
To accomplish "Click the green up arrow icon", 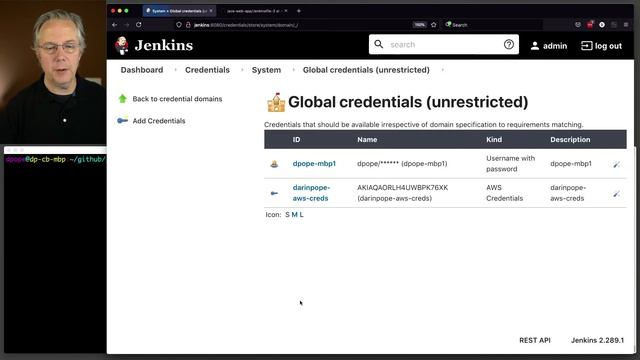I will click(122, 98).
